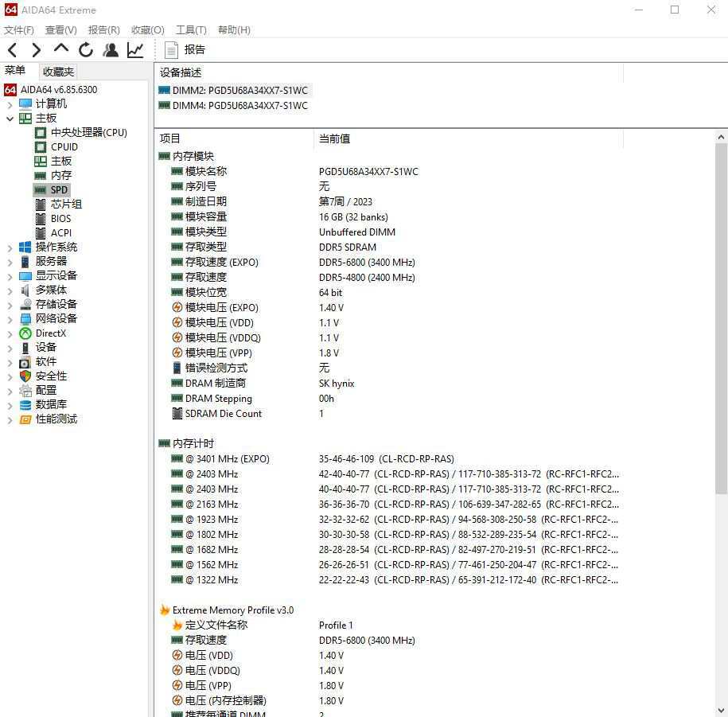
Task: Open the 文件(F) menu
Action: click(x=18, y=29)
